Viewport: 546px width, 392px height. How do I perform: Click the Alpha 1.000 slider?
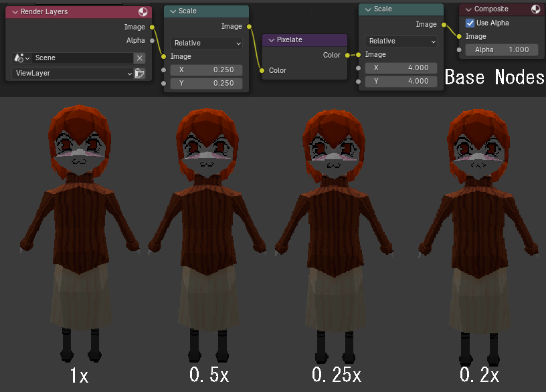[501, 50]
